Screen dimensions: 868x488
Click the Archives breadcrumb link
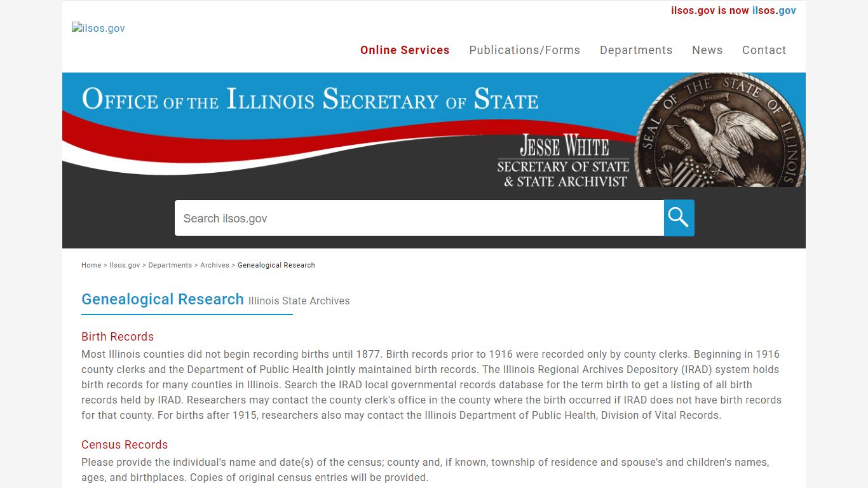tap(215, 265)
